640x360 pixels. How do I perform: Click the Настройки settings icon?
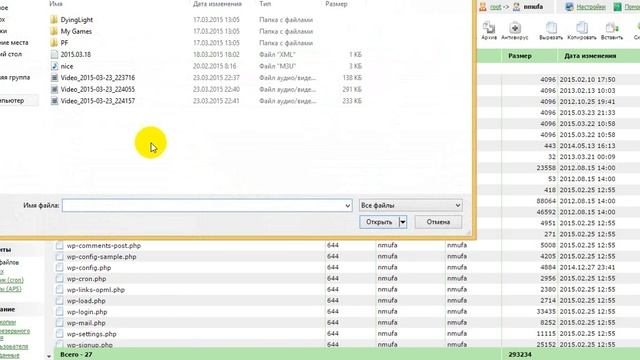coord(569,7)
